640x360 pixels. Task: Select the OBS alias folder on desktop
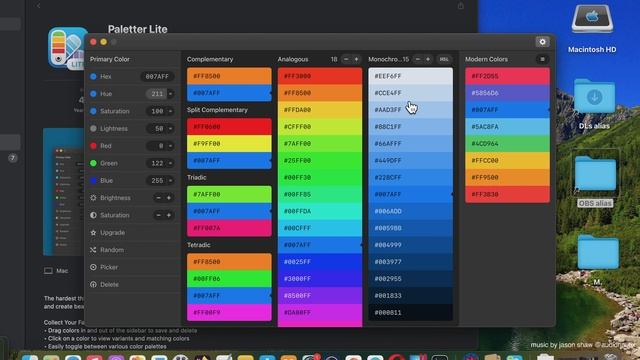pyautogui.click(x=596, y=175)
